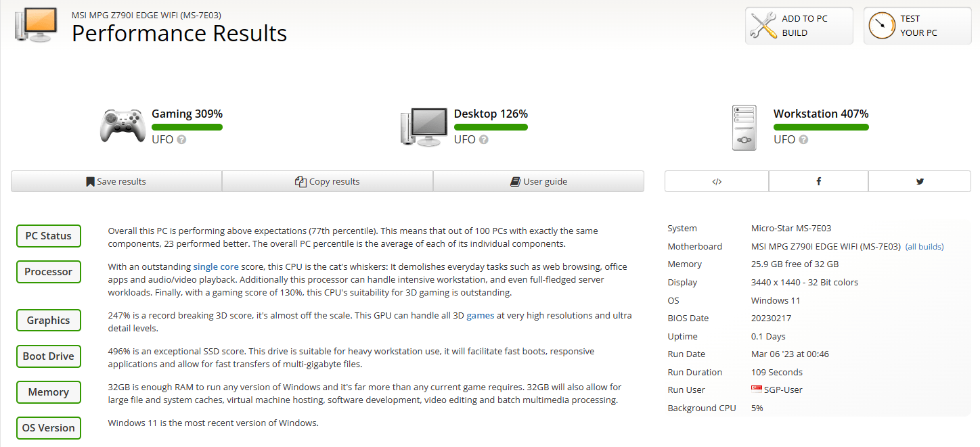This screenshot has width=980, height=447.
Task: Open the help icon beside Workstation UFO
Action: (803, 140)
